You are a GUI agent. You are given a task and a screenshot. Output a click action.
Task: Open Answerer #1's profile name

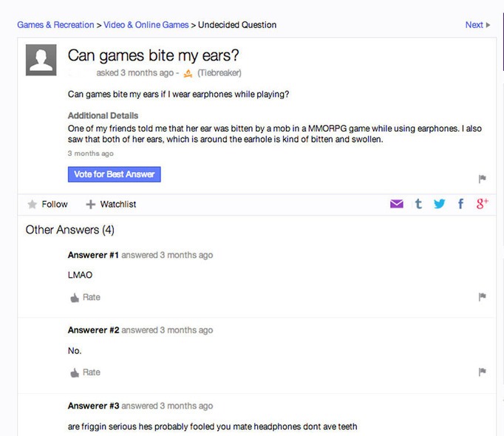click(93, 255)
